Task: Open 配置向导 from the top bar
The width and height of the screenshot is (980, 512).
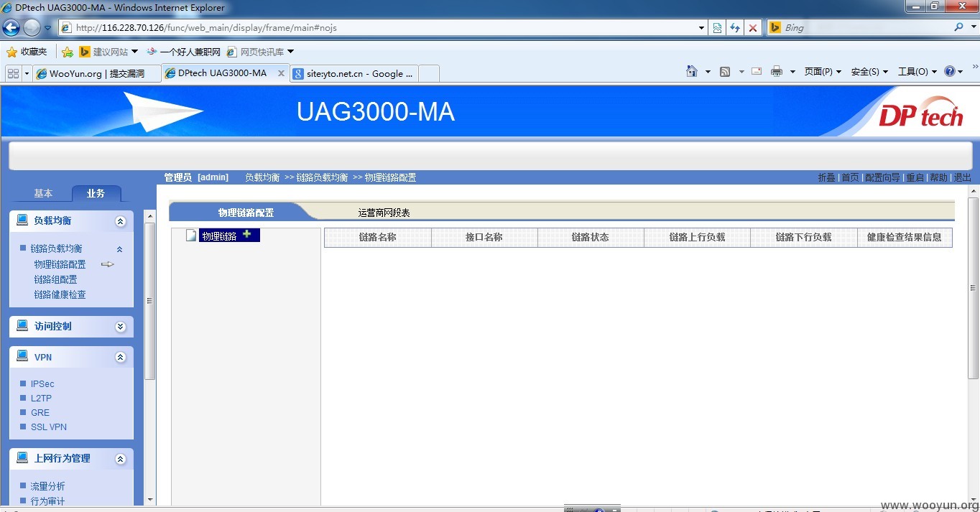Action: click(x=882, y=177)
